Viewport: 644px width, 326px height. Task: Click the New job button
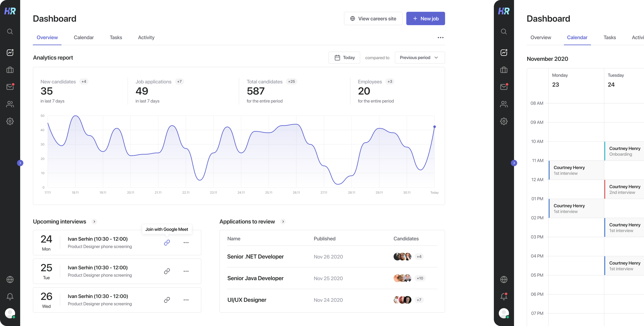[425, 19]
